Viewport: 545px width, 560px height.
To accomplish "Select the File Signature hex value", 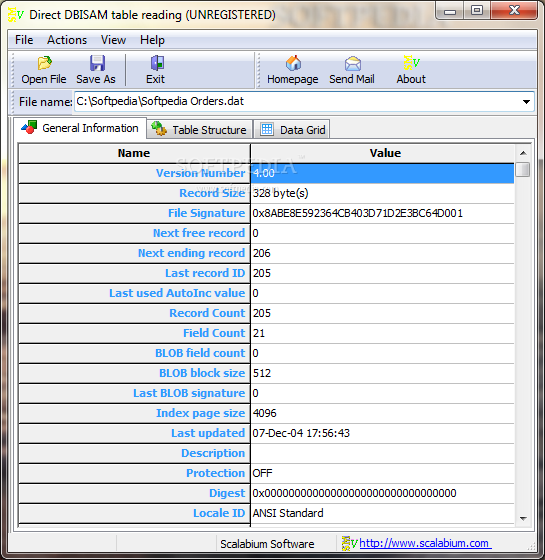I will [382, 214].
